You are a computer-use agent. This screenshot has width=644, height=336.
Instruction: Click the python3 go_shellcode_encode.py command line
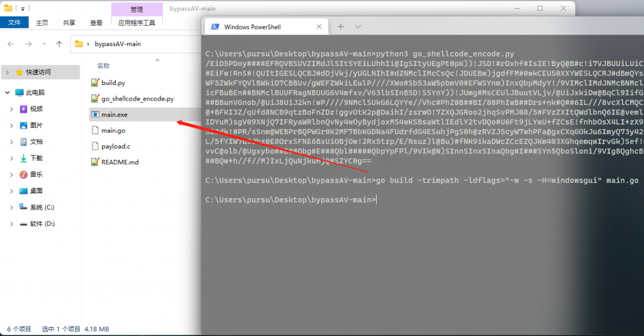[360, 54]
